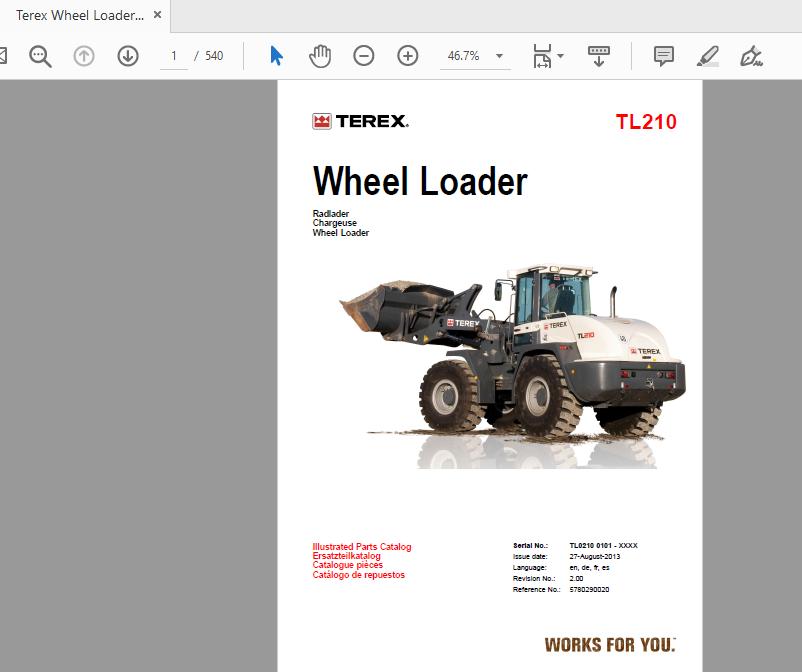Click the partially visible envelope icon
This screenshot has height=672, width=802.
coord(3,56)
